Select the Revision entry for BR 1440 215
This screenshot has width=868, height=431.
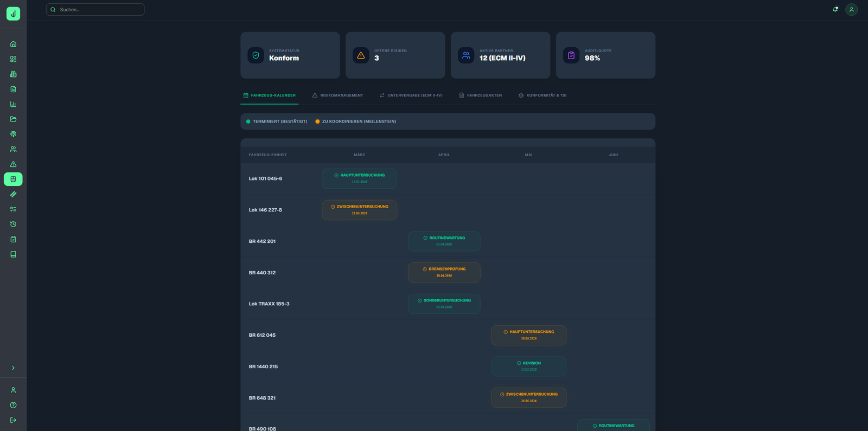[528, 366]
